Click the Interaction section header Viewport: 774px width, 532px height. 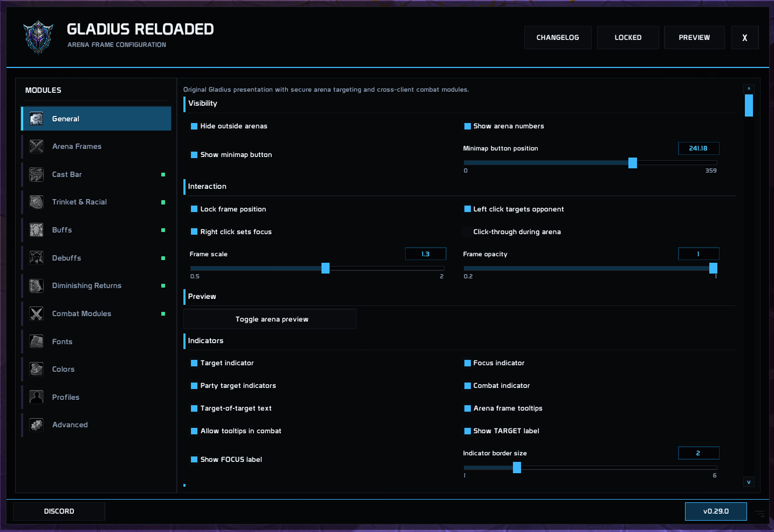coord(207,187)
